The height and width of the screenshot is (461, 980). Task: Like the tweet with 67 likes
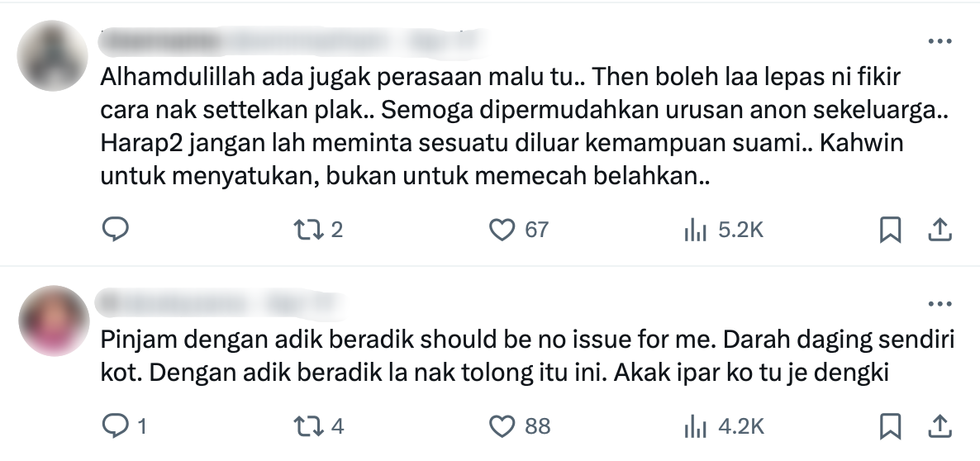[x=518, y=230]
